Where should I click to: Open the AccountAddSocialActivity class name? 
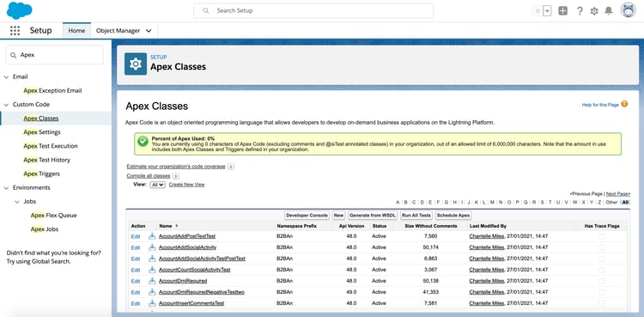click(187, 247)
